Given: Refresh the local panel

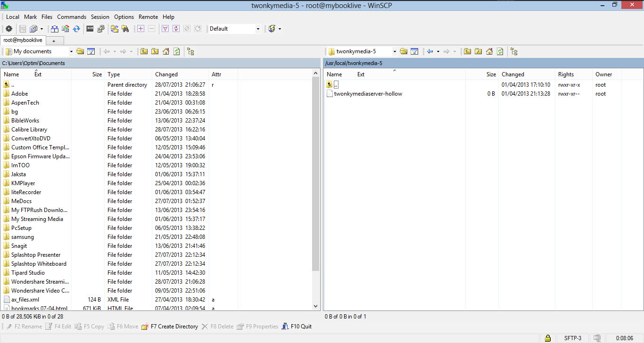Looking at the screenshot, I should click(x=177, y=51).
